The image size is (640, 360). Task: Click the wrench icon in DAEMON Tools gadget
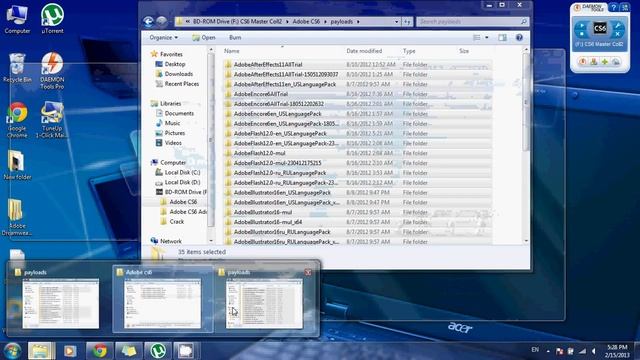coord(618,27)
